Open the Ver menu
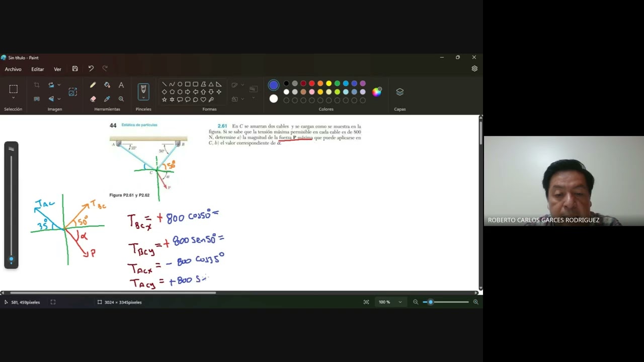 [x=57, y=69]
